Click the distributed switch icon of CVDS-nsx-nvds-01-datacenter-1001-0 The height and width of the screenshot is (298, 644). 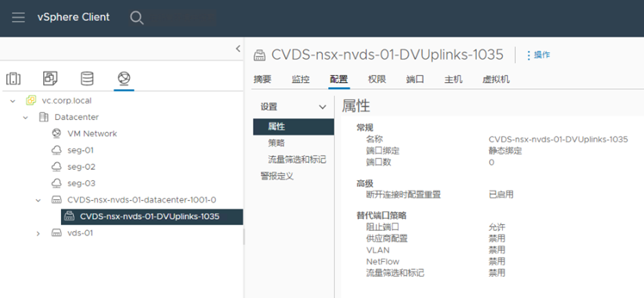pos(56,200)
